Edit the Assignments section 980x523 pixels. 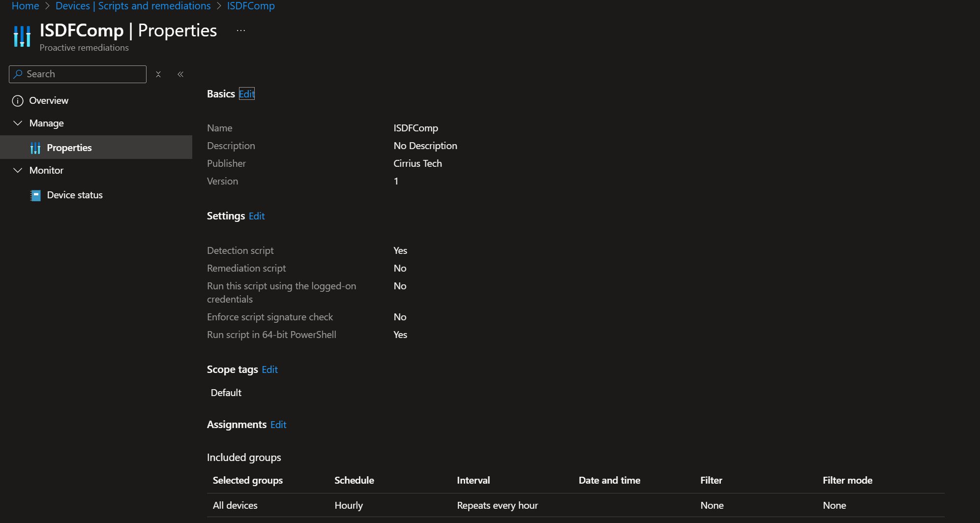pyautogui.click(x=278, y=425)
